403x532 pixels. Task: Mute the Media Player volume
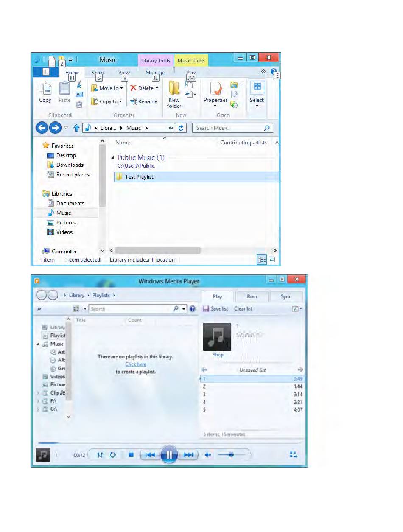tap(208, 455)
